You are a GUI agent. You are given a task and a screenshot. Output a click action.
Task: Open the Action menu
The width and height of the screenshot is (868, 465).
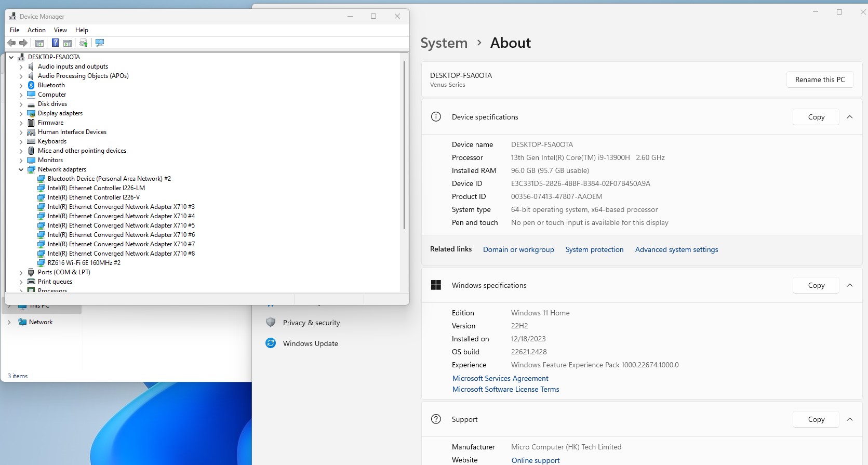[x=36, y=30]
